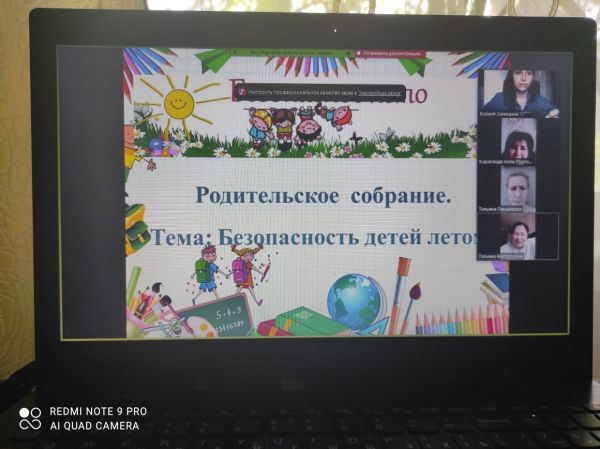Screen dimensions: 600x449
Task: Select the second participant video, Карагаида
Action: (x=517, y=140)
